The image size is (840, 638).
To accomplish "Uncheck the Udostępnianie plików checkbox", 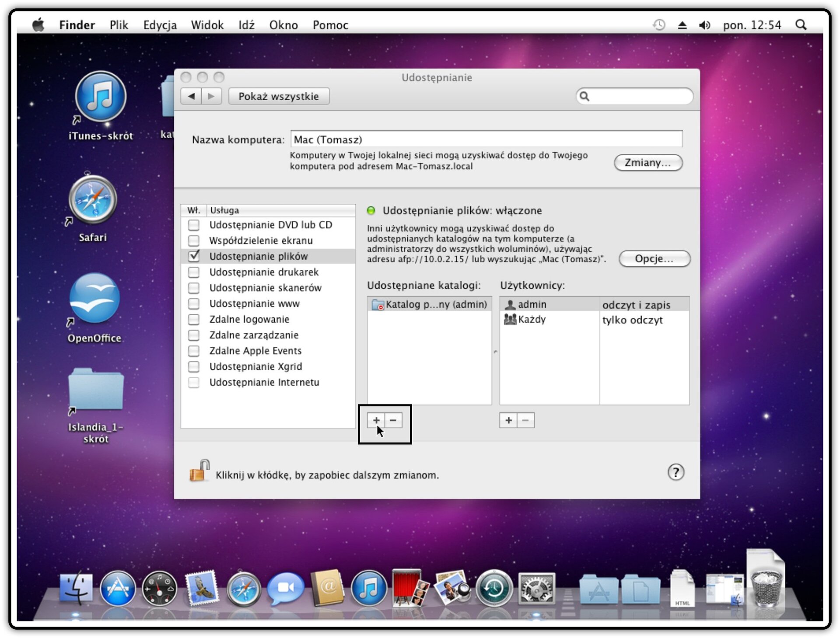I will [x=194, y=256].
